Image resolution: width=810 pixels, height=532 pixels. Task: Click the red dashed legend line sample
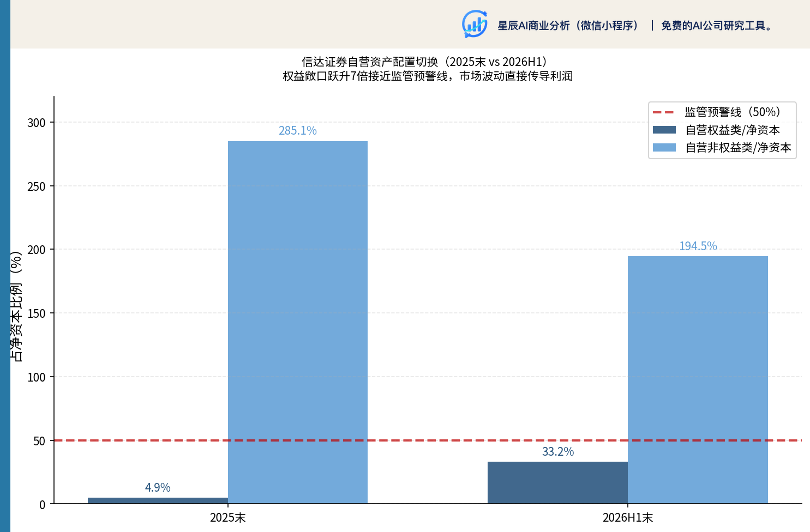coord(664,112)
